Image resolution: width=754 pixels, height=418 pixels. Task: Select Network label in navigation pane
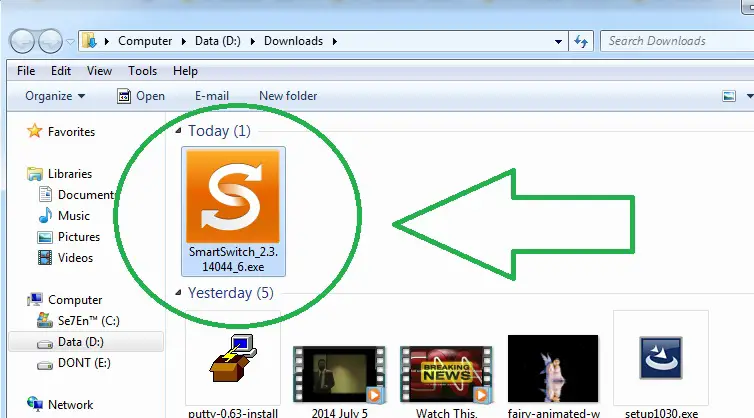click(x=70, y=405)
